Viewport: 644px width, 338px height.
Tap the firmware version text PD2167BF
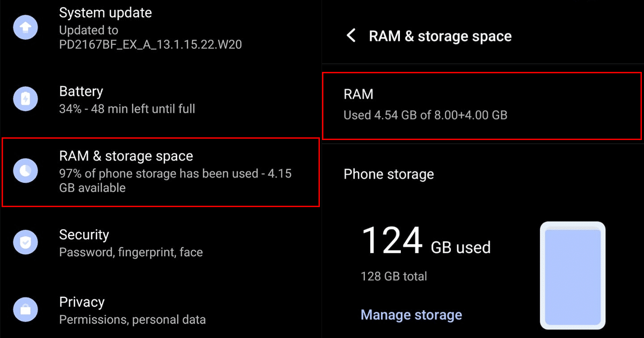(x=150, y=45)
